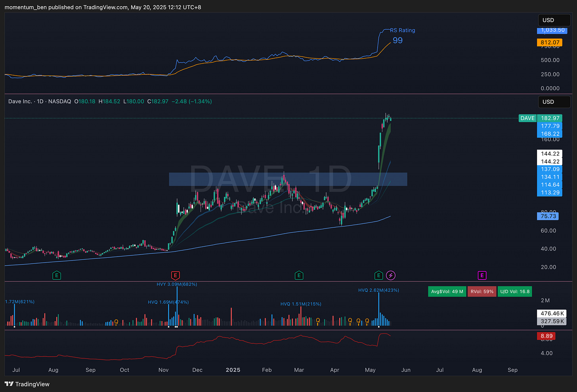Click the 2 M volume scale value
The height and width of the screenshot is (392, 577).
point(545,300)
